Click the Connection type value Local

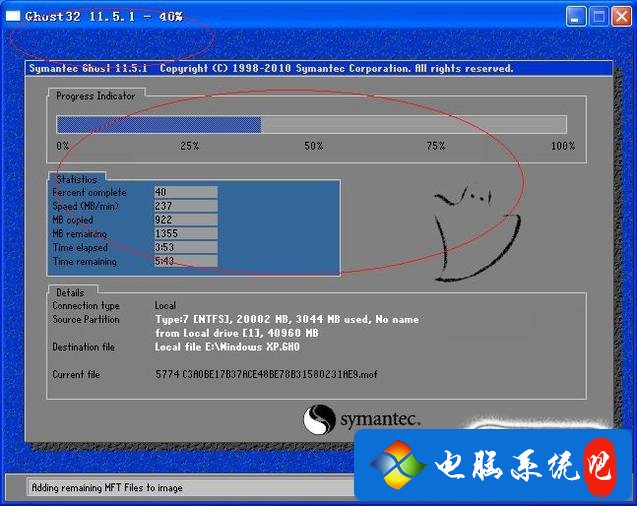click(x=165, y=305)
